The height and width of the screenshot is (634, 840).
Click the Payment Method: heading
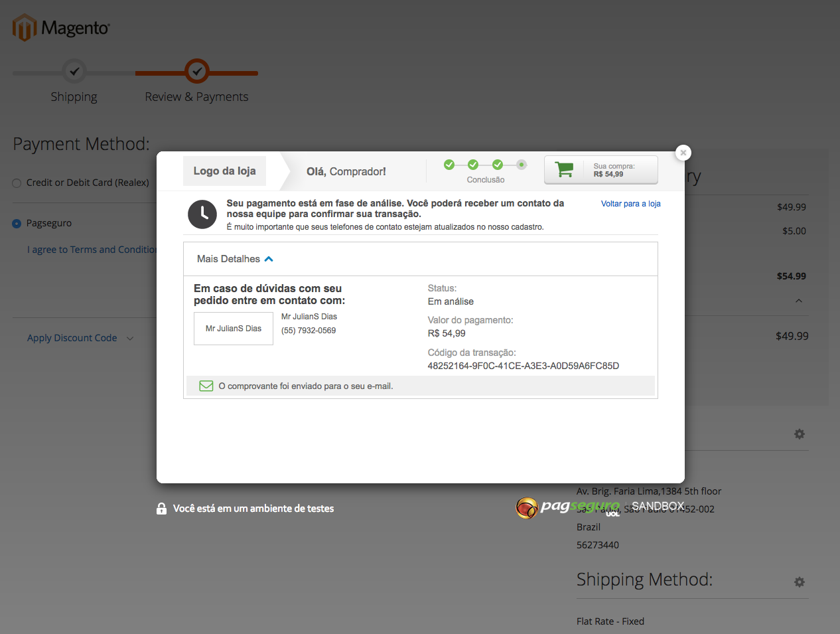(82, 144)
